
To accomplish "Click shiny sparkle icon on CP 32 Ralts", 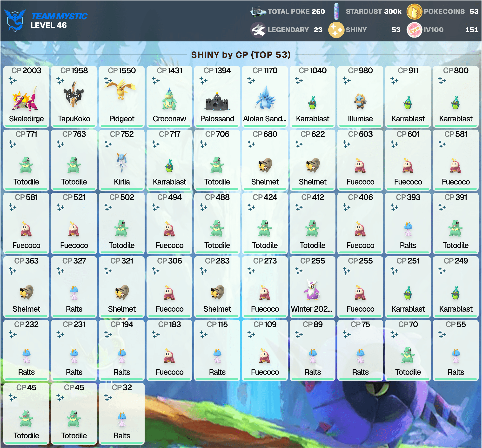I will [x=108, y=397].
